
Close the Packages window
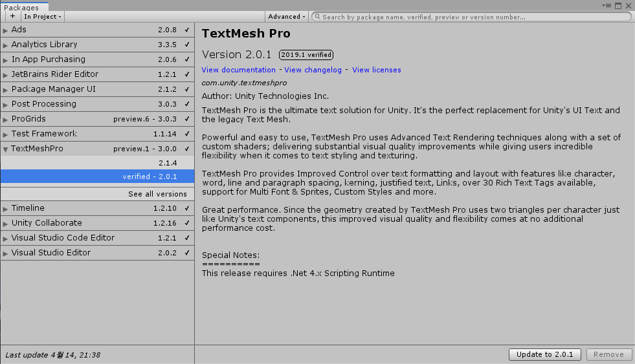tap(629, 6)
